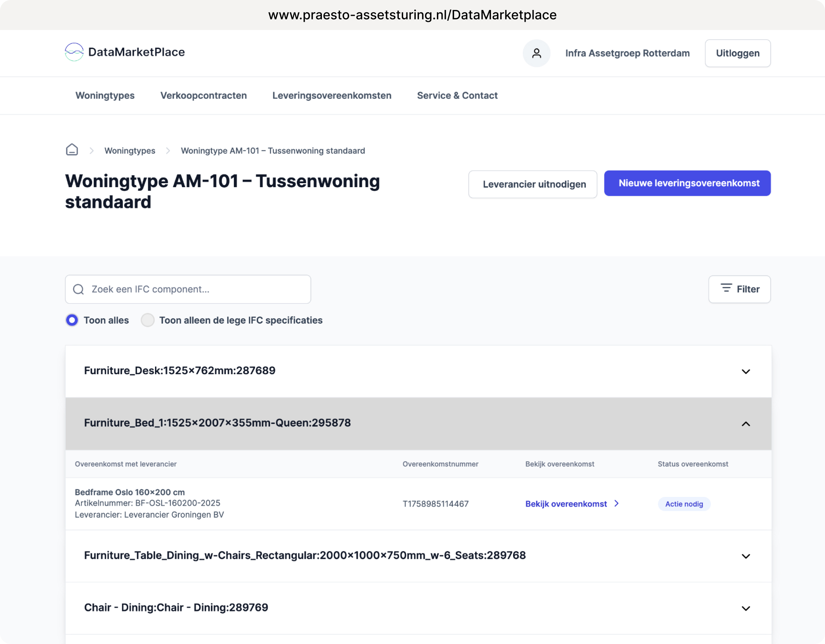Open the Bekijk overeenkomst link

566,504
